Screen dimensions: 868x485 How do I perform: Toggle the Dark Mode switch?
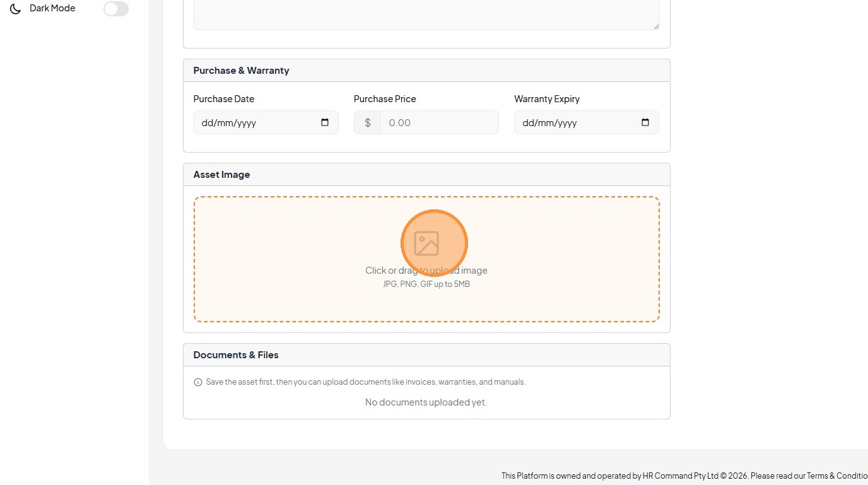[116, 9]
